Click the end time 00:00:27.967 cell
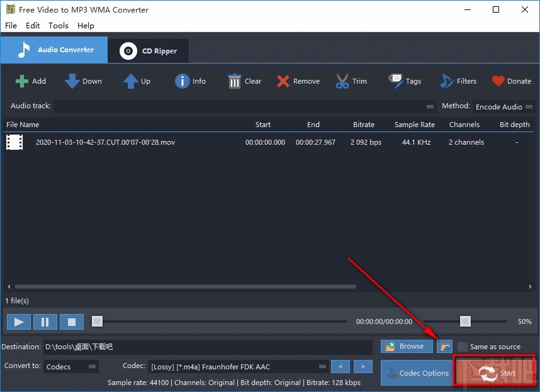 pos(315,142)
